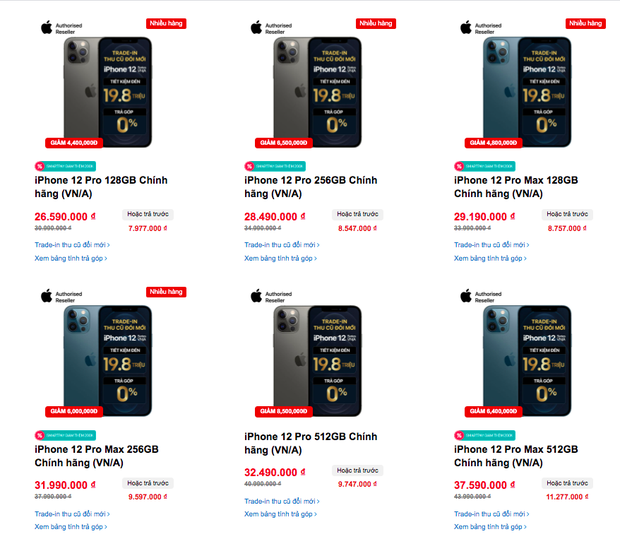Click discount badge on iPhone 12 Pro Max 256GB image

click(72, 411)
